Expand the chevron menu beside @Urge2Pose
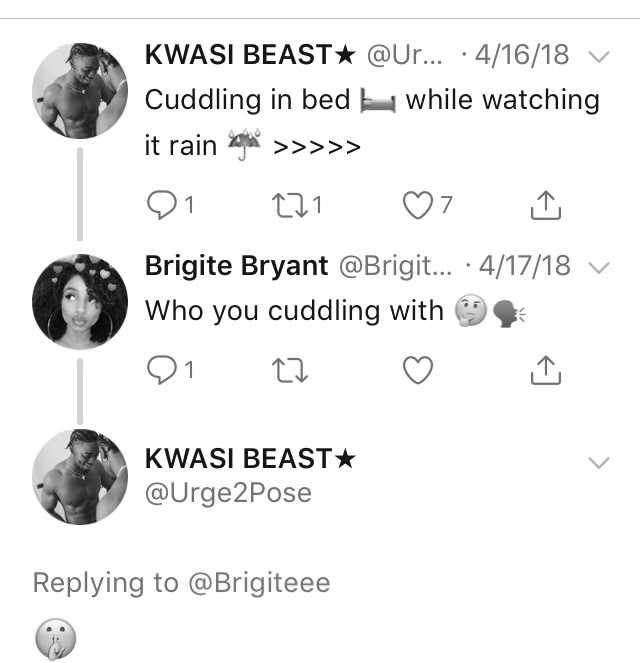The image size is (640, 663). pos(599,463)
